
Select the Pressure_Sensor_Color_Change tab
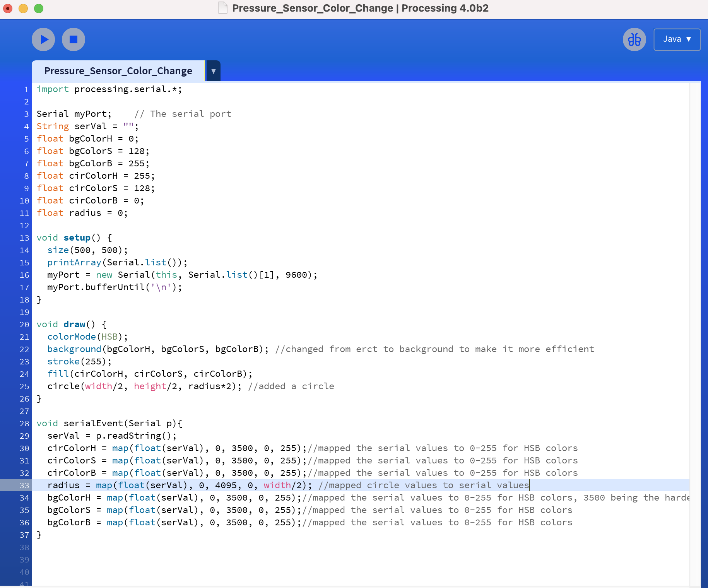pyautogui.click(x=118, y=71)
